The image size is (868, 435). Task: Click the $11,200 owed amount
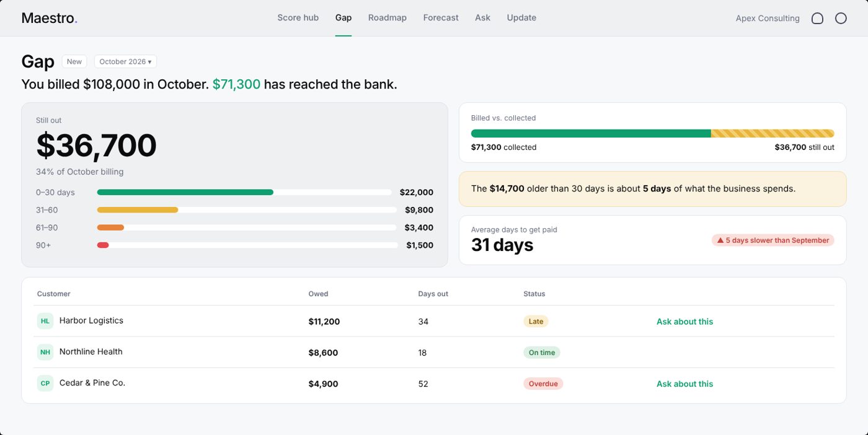click(324, 322)
